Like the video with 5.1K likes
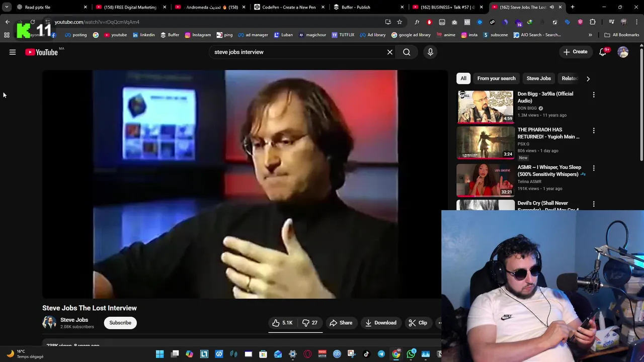Viewport: 644px width, 362px height. pyautogui.click(x=282, y=323)
